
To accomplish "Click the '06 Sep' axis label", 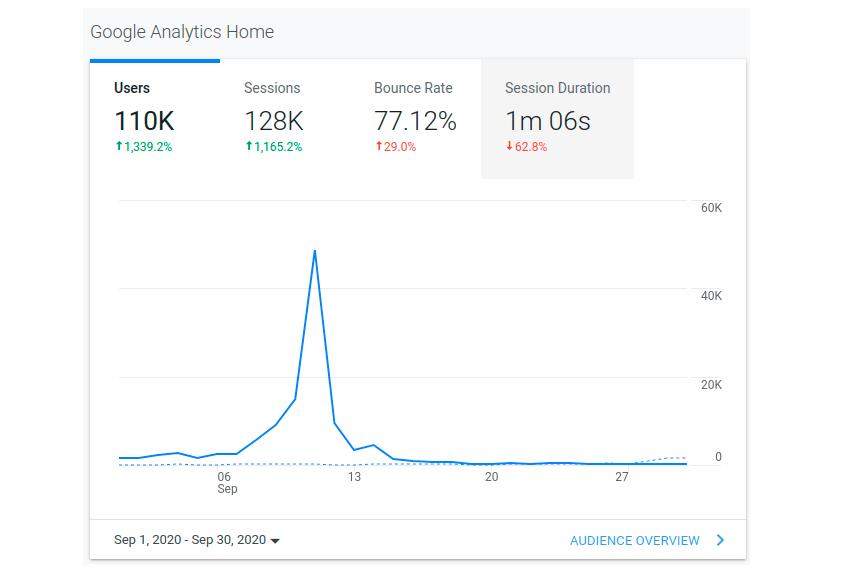I will coord(227,482).
